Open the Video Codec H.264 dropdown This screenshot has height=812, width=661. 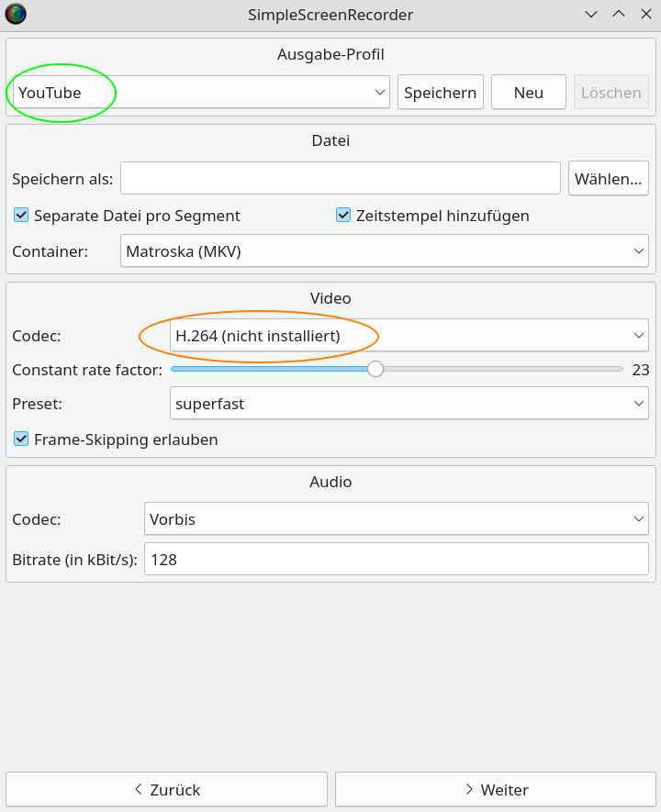409,336
